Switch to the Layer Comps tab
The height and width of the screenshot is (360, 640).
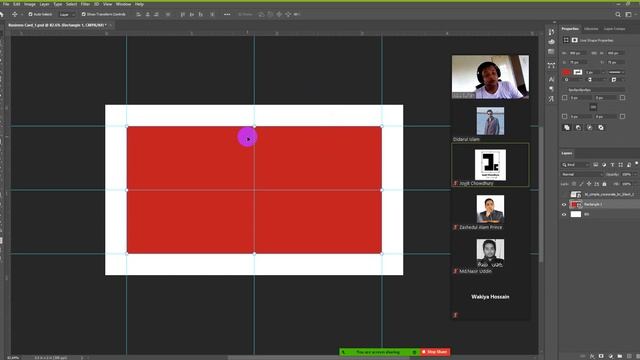click(x=614, y=29)
